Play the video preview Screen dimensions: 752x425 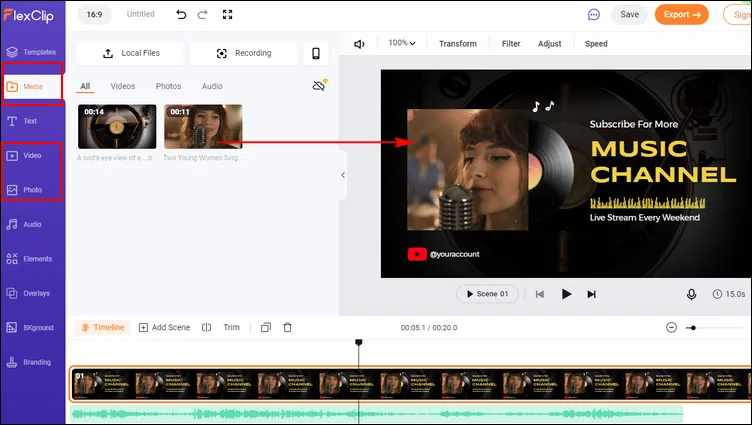[566, 294]
